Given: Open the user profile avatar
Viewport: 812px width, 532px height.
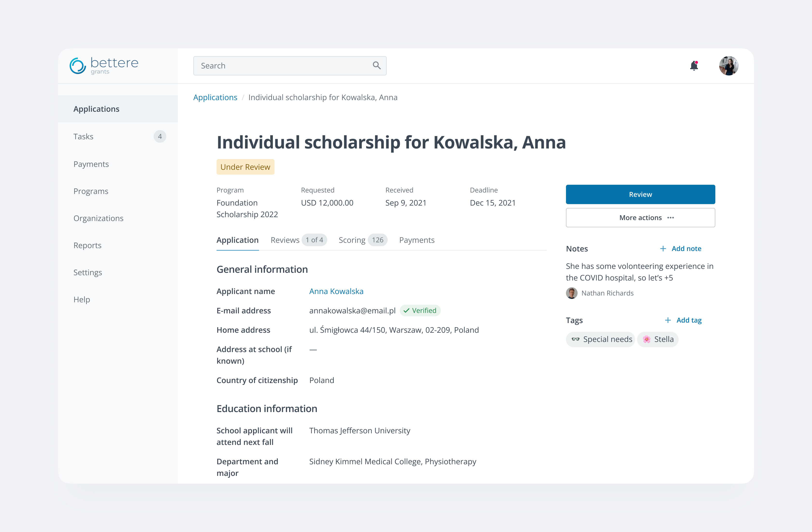Looking at the screenshot, I should pos(729,66).
